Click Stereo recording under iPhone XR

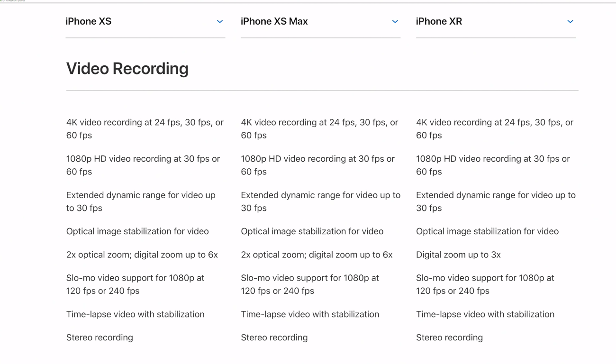449,337
